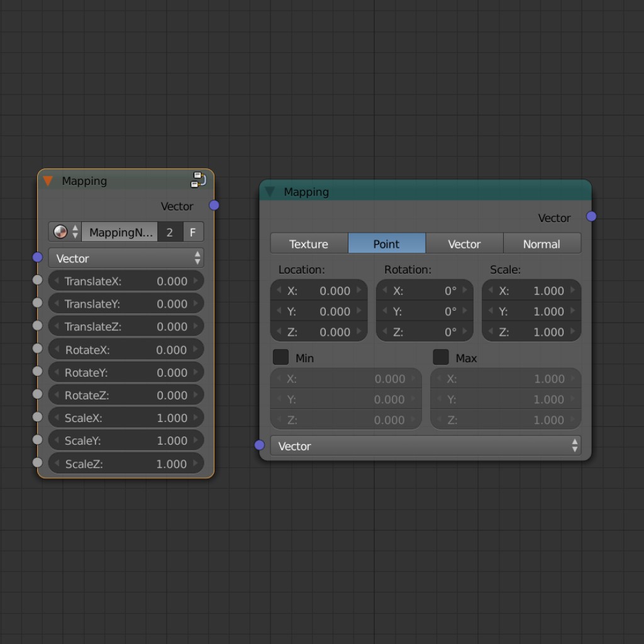Click the 2 users count button

pos(170,232)
